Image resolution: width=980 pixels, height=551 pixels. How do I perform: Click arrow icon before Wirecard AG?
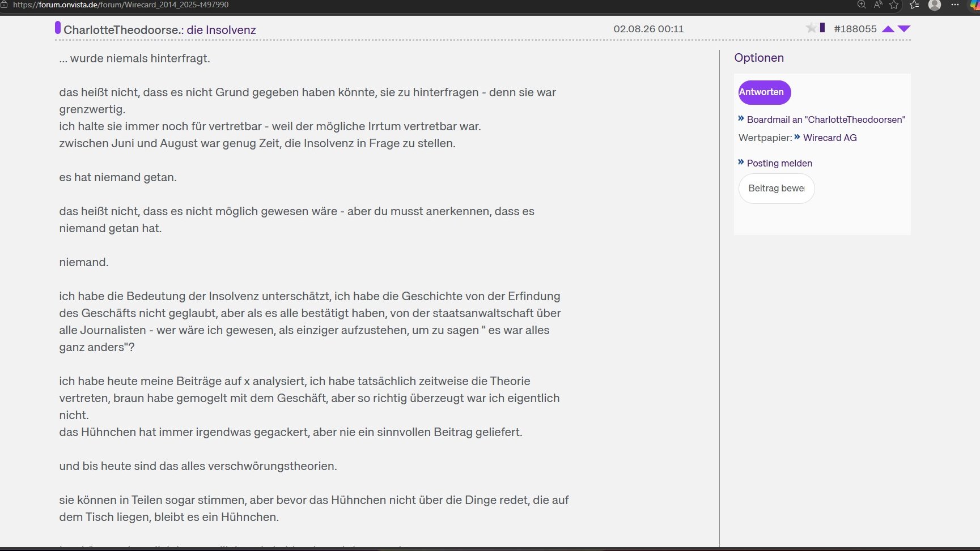pyautogui.click(x=797, y=136)
